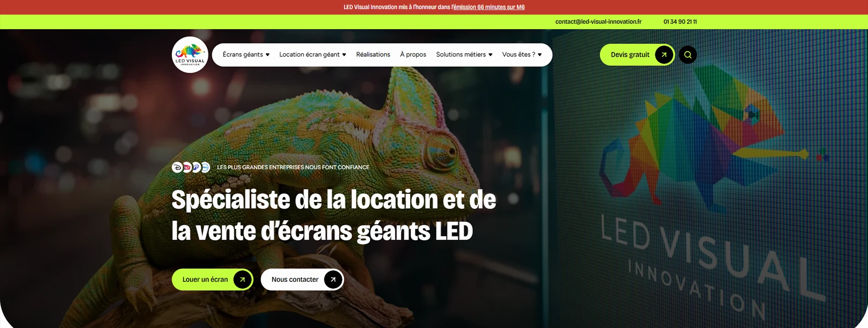Go to the À propos page
The height and width of the screenshot is (328, 868).
[413, 54]
